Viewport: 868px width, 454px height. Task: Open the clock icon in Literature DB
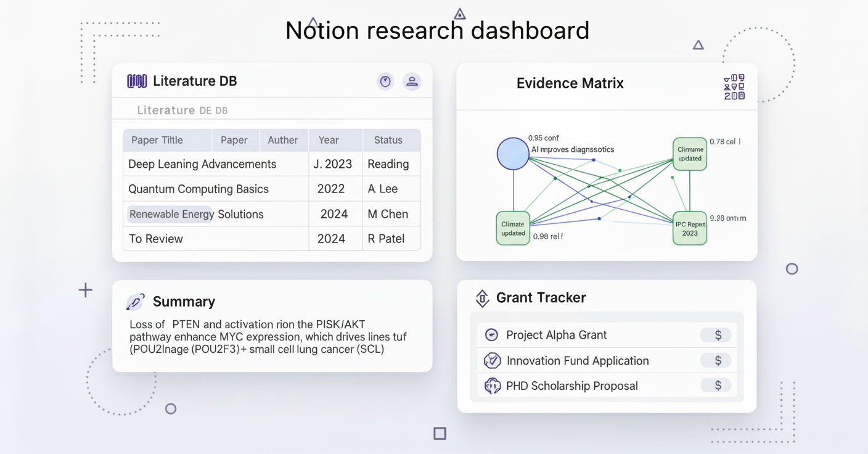[x=385, y=81]
